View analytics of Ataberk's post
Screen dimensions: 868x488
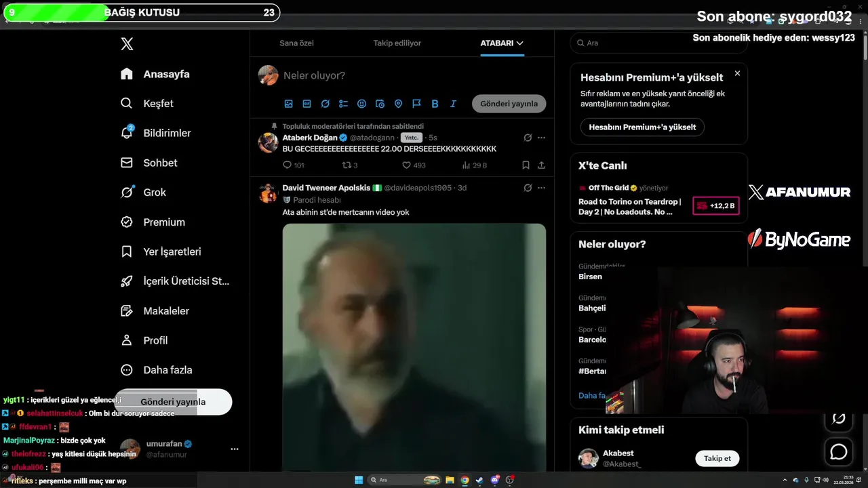(474, 165)
